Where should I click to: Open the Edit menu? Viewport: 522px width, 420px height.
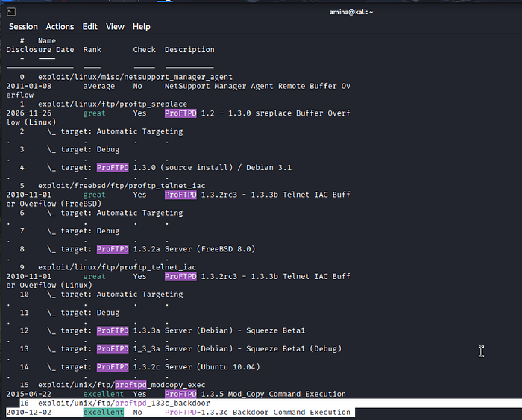pos(90,27)
